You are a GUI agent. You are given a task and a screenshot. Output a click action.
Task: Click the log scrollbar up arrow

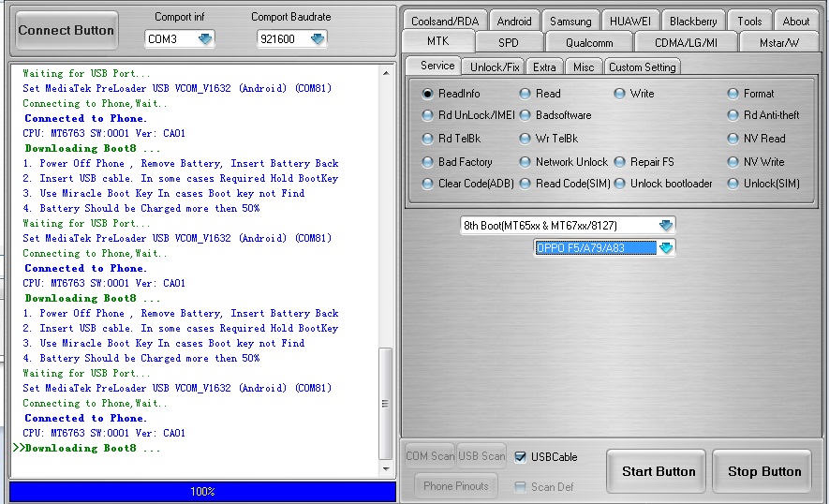click(x=386, y=73)
